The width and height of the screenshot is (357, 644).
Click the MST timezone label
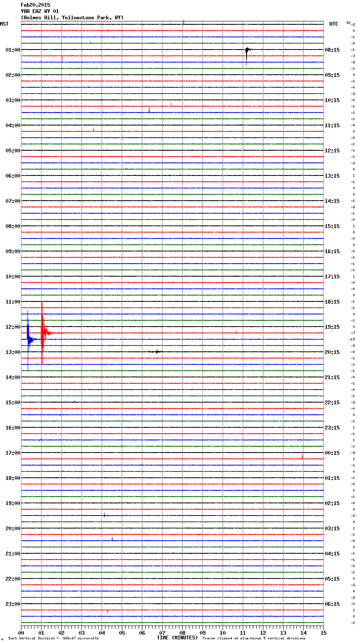(x=4, y=24)
